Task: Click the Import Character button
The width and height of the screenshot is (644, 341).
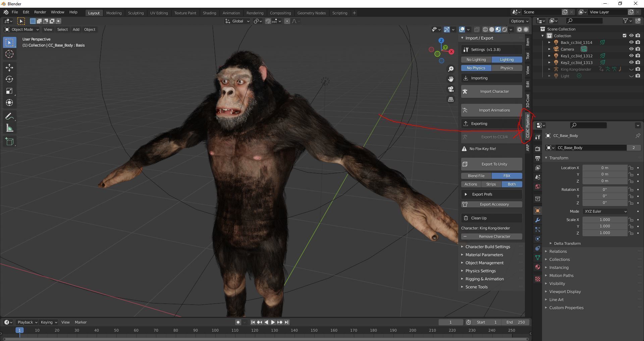Action: (491, 91)
